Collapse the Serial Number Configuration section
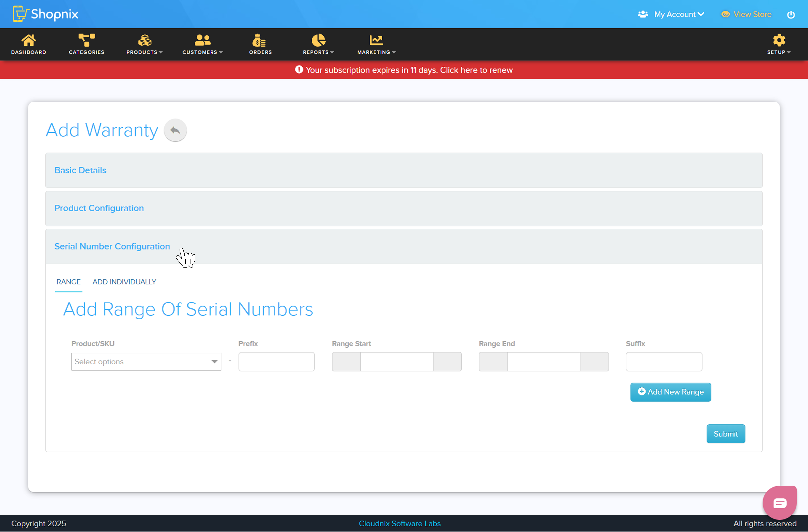Viewport: 808px width, 532px height. [404, 247]
